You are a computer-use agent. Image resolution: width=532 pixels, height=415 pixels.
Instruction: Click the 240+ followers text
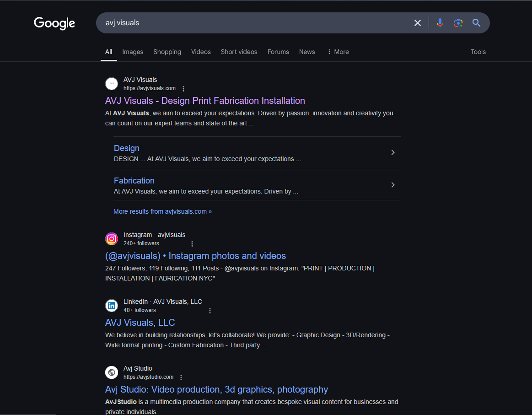click(x=141, y=243)
